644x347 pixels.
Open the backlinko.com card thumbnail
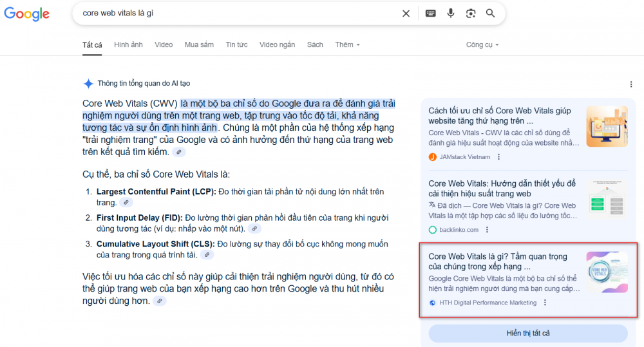click(x=607, y=199)
